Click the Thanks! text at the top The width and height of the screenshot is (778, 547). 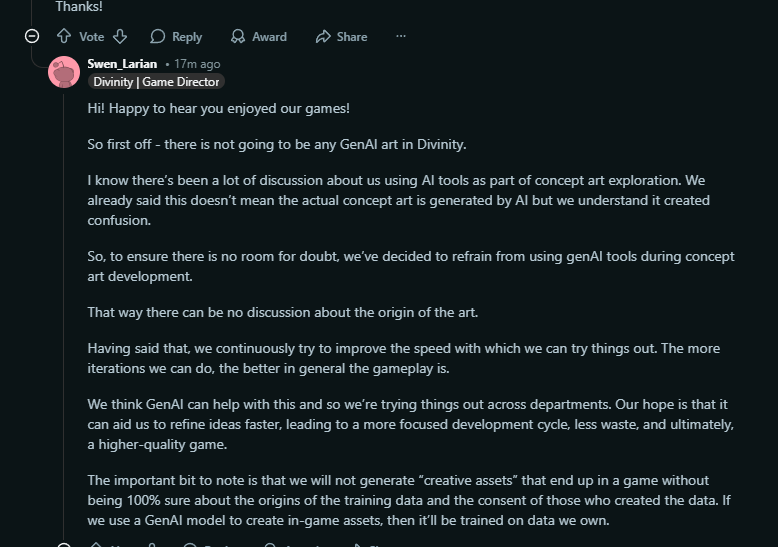click(79, 6)
